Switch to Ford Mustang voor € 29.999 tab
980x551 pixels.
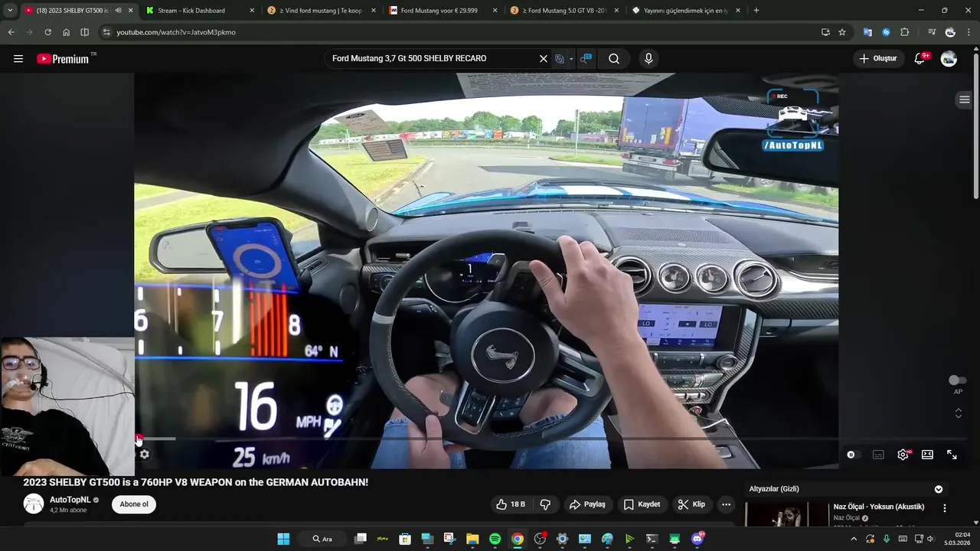pyautogui.click(x=442, y=11)
